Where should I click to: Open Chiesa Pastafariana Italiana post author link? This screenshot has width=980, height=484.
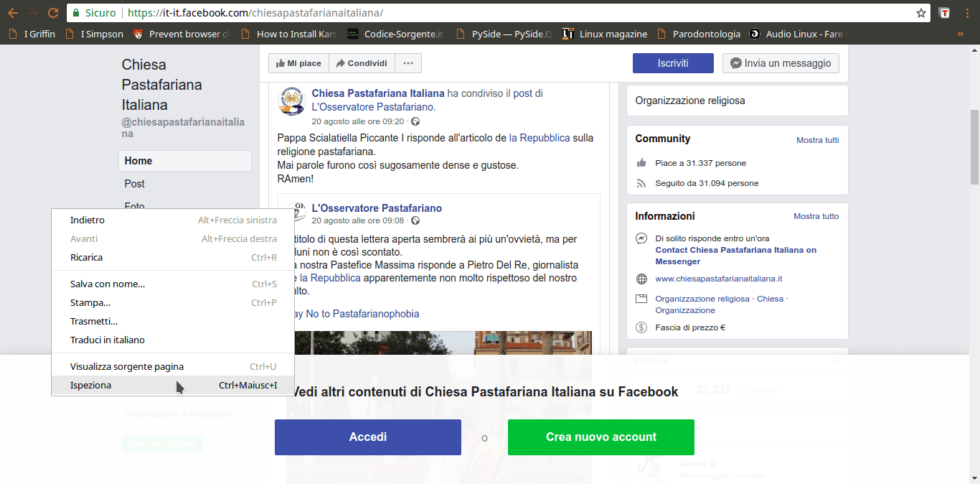(x=378, y=93)
